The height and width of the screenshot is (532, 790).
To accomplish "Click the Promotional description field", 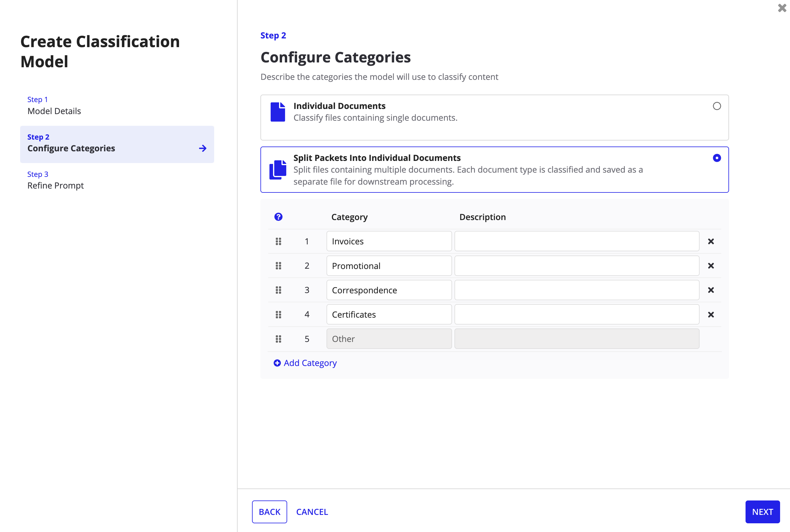I will (577, 266).
